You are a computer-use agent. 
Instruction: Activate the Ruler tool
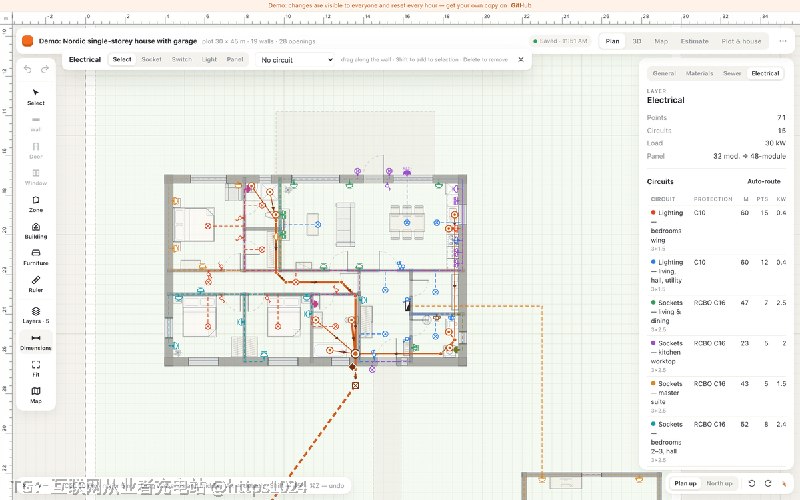coord(36,284)
